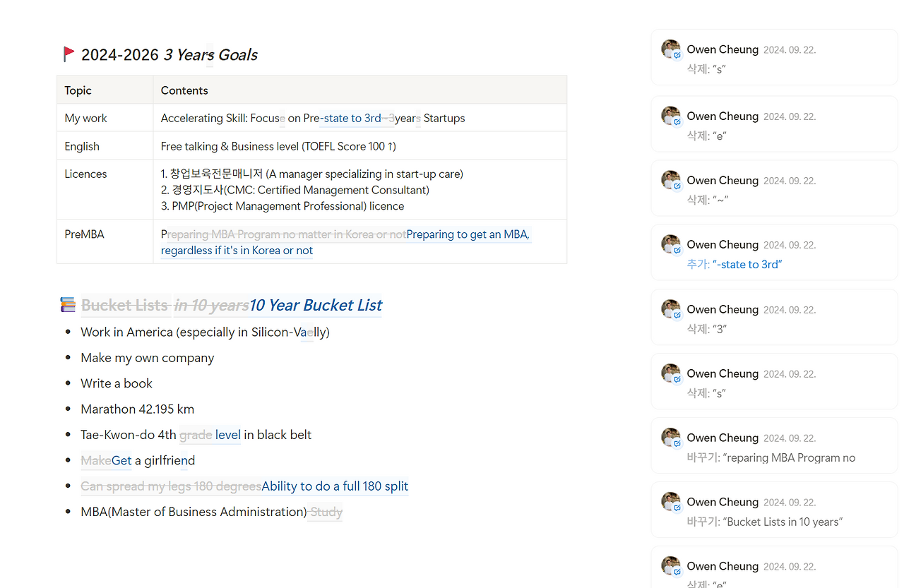Image resolution: width=904 pixels, height=588 pixels.
Task: Click suggested text "Ability to do a full 180 split"
Action: point(335,486)
